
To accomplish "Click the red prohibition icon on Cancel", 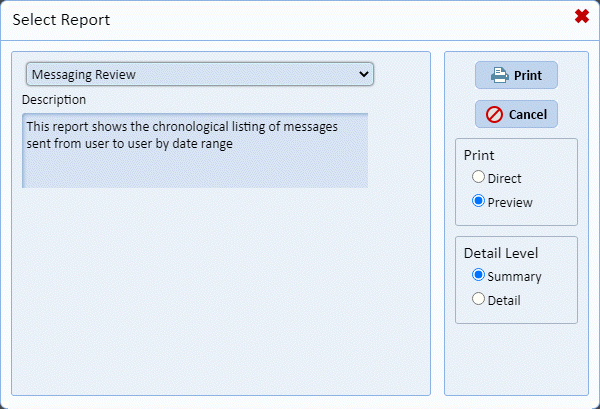I will point(494,114).
